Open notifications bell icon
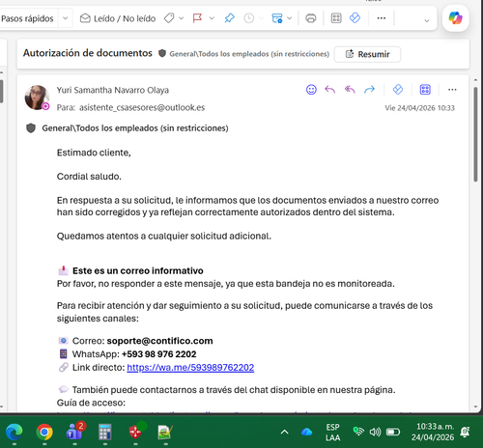This screenshot has width=483, height=448. pos(465,432)
